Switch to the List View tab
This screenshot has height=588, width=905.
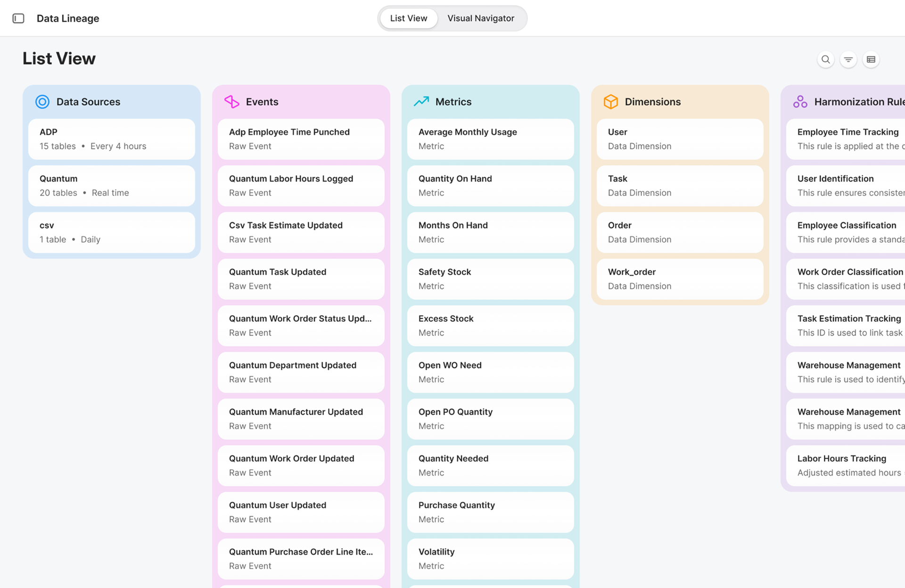point(409,18)
